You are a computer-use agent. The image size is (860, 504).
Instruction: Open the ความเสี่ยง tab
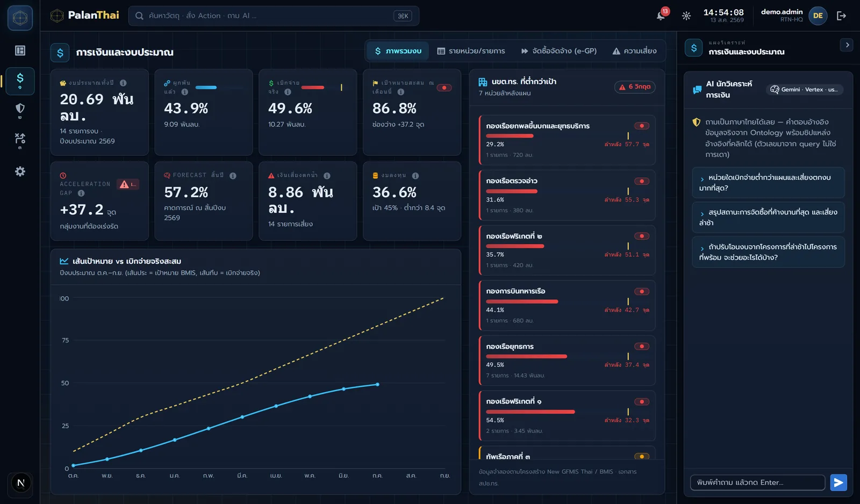(x=634, y=51)
